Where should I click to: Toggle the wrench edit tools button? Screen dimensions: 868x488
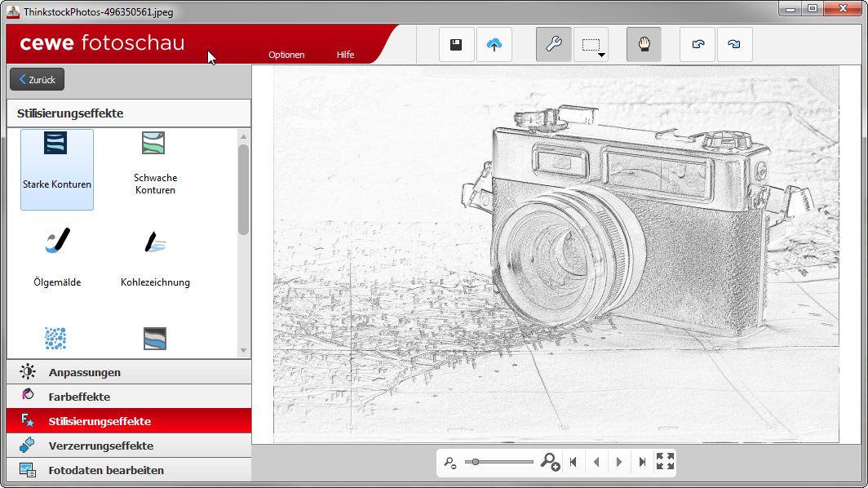point(553,45)
